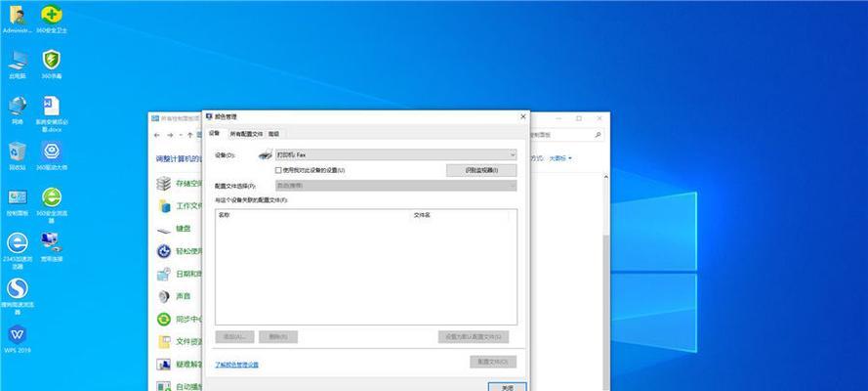This screenshot has height=391, width=868.
Task: Click the set as default profile button
Action: pyautogui.click(x=474, y=336)
